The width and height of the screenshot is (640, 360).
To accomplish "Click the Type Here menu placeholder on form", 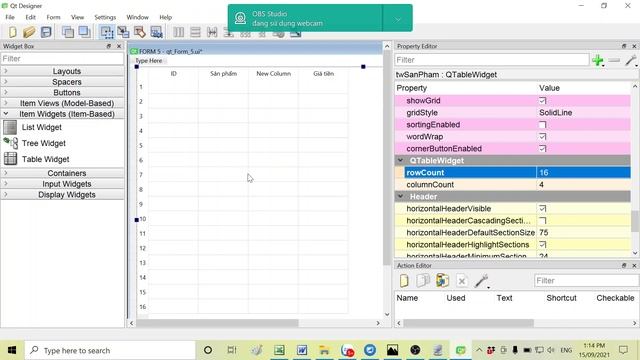I will tap(149, 60).
